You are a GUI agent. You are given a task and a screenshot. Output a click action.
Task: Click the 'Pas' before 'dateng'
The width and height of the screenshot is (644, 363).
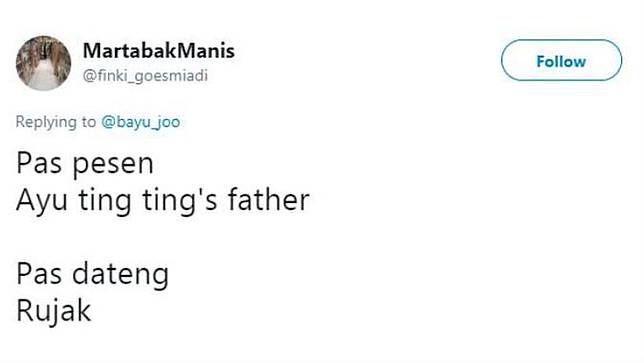39,274
